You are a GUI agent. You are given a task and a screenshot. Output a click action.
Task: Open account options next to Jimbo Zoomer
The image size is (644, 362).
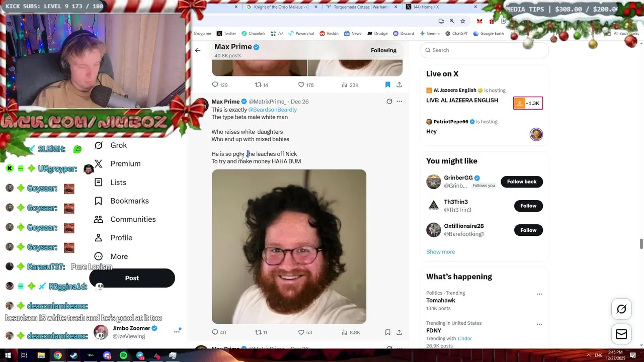point(177,332)
